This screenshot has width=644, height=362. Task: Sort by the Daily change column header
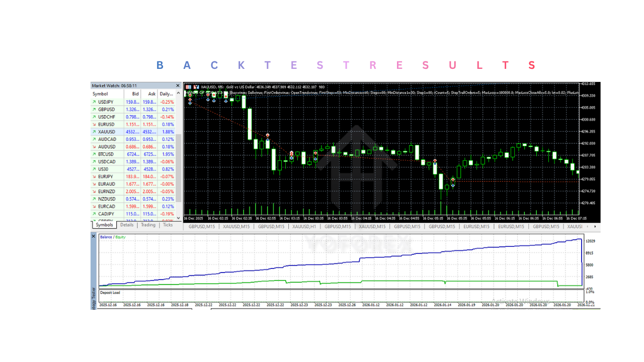pos(166,94)
